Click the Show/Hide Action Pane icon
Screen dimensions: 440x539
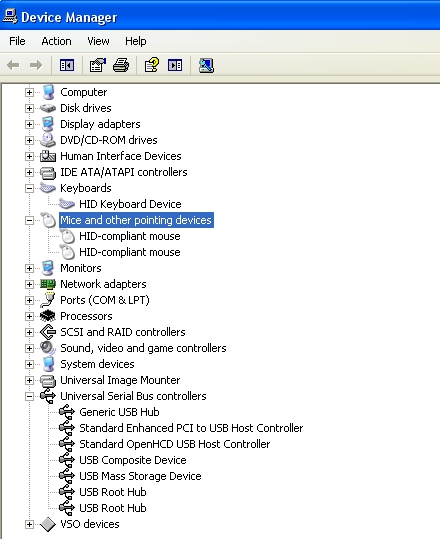pyautogui.click(x=175, y=65)
